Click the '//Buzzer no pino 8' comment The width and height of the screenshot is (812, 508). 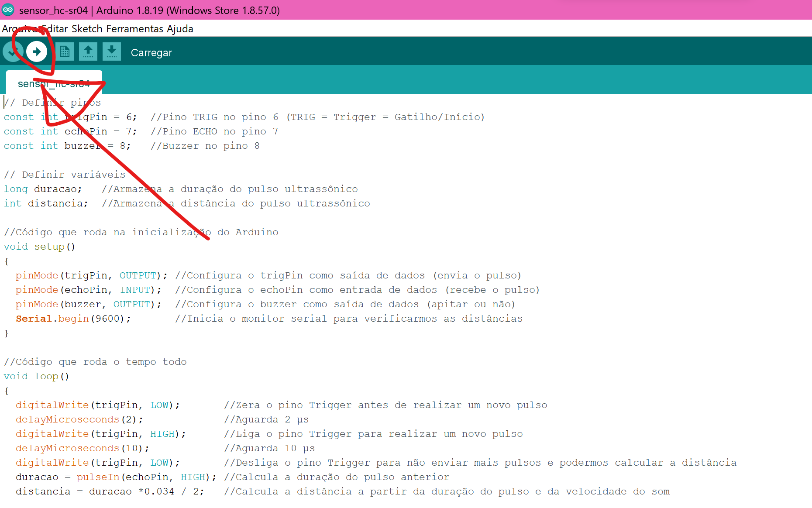coord(205,146)
